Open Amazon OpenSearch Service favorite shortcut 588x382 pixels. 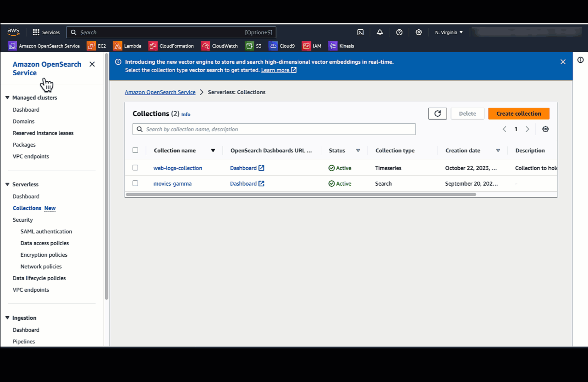(x=44, y=46)
